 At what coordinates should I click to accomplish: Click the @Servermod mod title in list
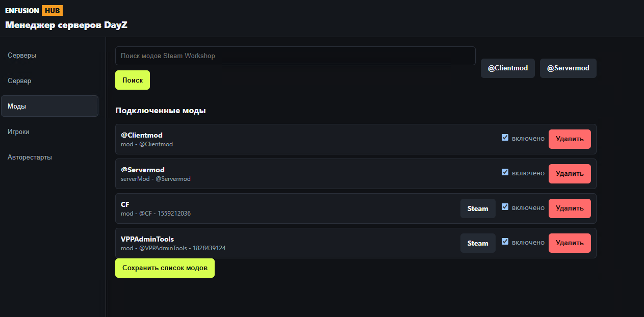143,170
